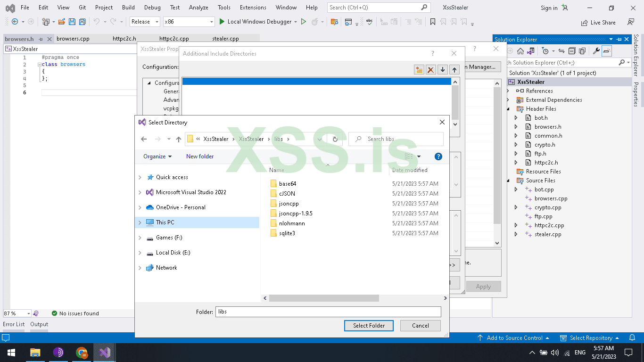644x362 pixels.
Task: Refresh the libs folder listing
Action: click(x=335, y=139)
